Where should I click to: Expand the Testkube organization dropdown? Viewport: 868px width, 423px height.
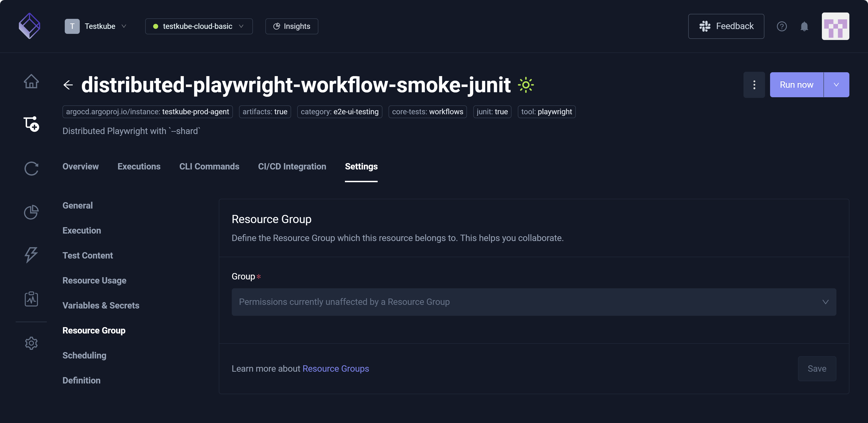pos(96,26)
